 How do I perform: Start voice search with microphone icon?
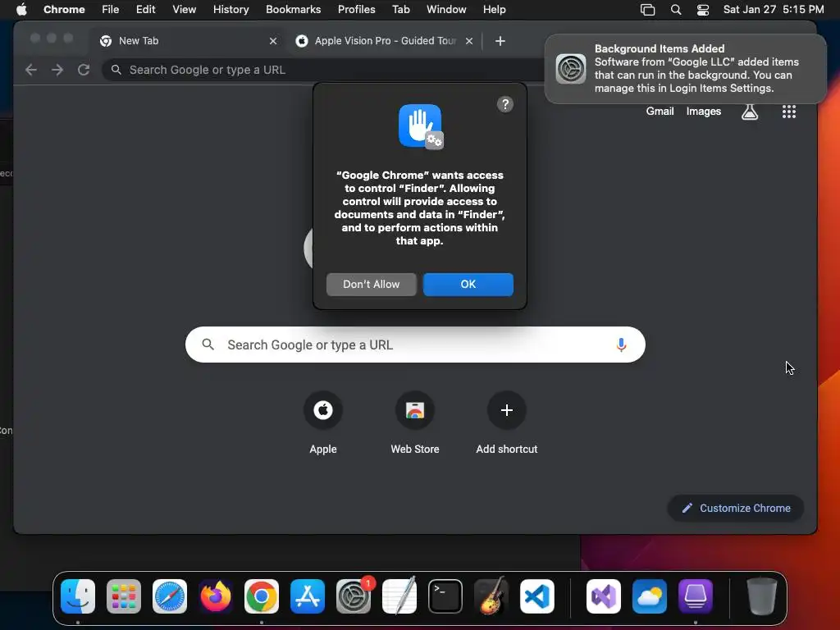[x=621, y=345]
